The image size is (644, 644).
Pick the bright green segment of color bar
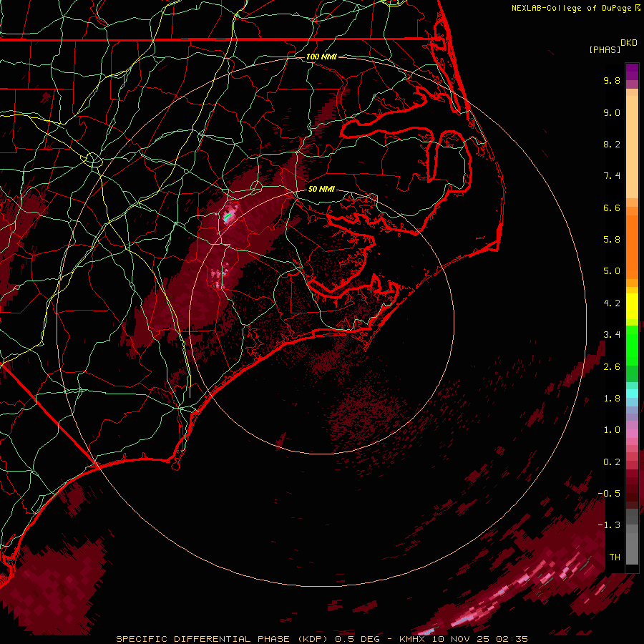point(632,345)
